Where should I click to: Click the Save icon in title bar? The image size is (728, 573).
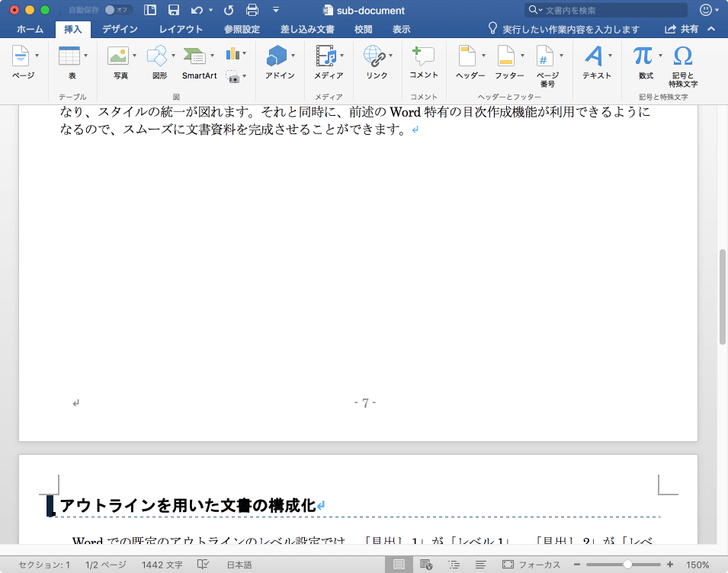tap(174, 10)
